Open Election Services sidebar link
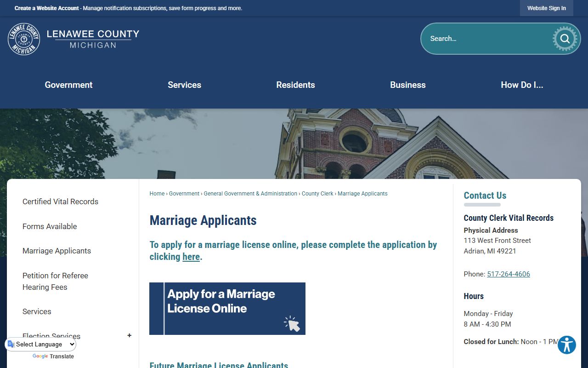Screen dimensions: 588x368 click(51, 336)
